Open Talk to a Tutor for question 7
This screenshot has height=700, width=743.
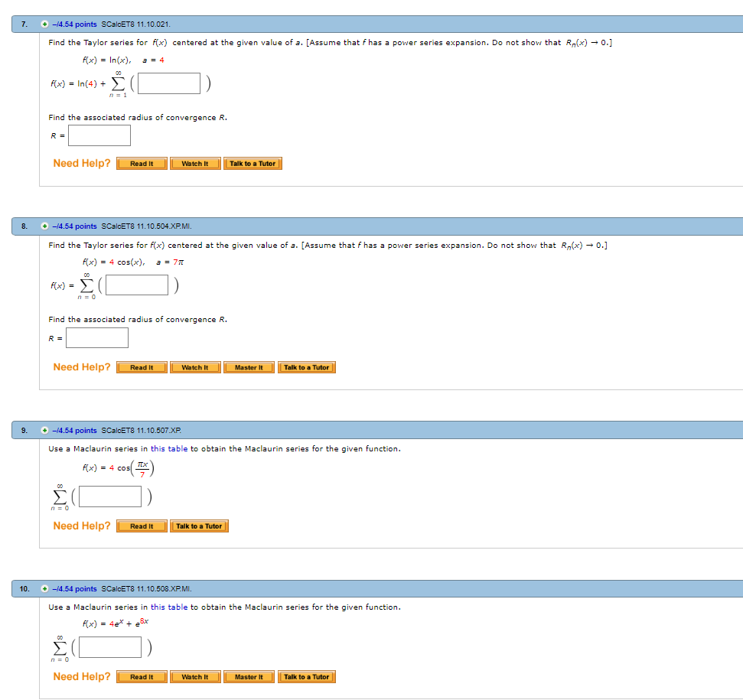click(253, 163)
